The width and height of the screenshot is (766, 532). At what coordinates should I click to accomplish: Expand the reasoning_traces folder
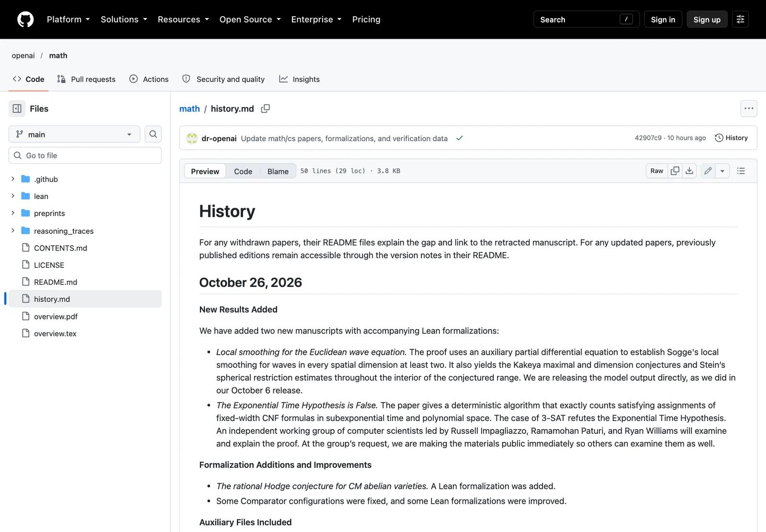pos(13,231)
